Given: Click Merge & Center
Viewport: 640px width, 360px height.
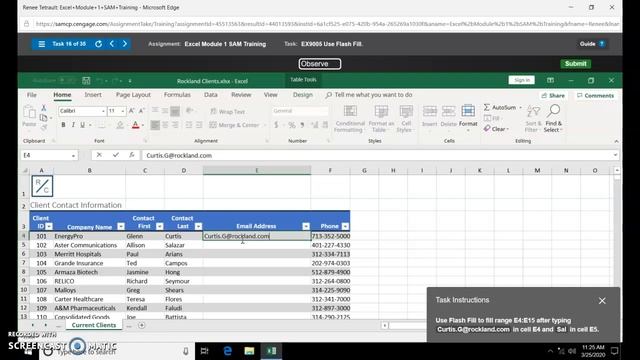Looking at the screenshot, I should pos(235,125).
